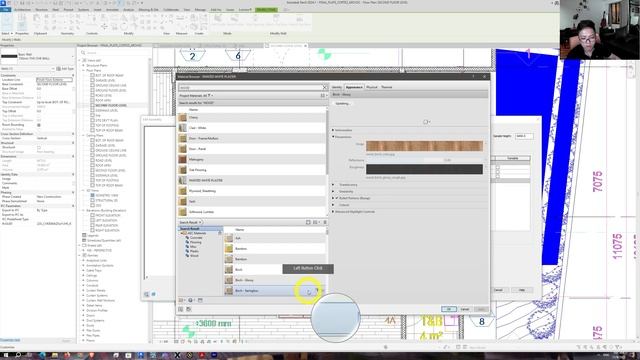Select the Plastic category in AEC Materials tree
Viewport: 640px width, 360px height.
click(194, 251)
